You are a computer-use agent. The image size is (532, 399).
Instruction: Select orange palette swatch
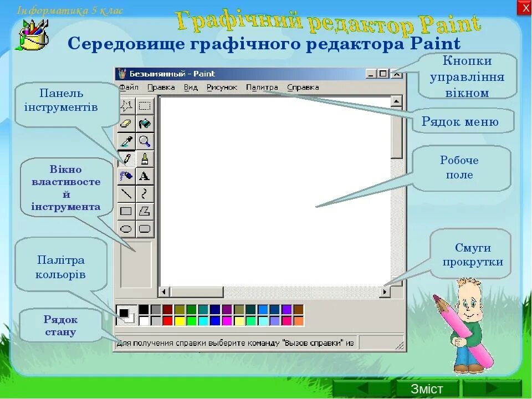tap(298, 320)
